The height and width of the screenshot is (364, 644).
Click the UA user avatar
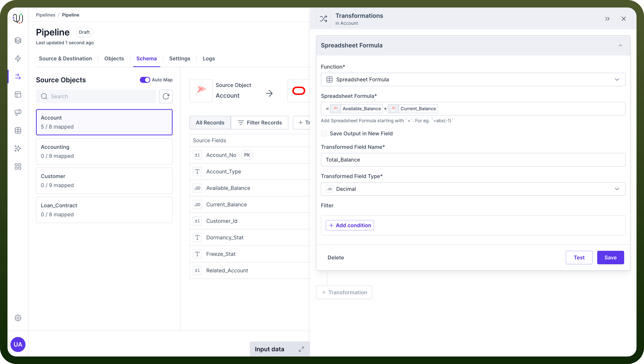point(18,345)
